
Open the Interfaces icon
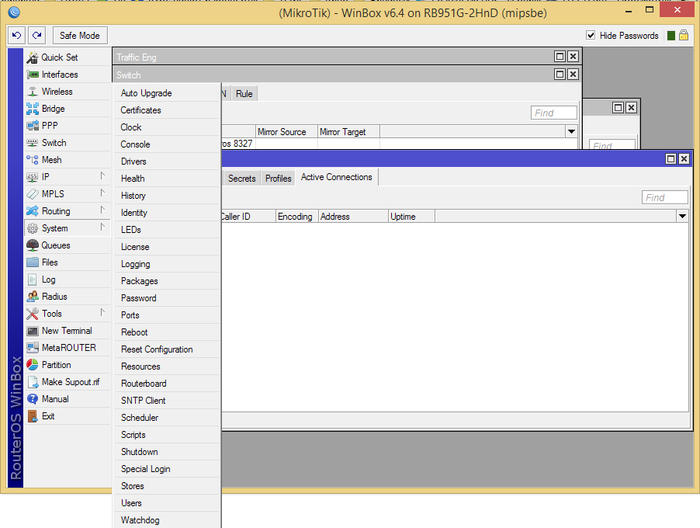[32, 75]
